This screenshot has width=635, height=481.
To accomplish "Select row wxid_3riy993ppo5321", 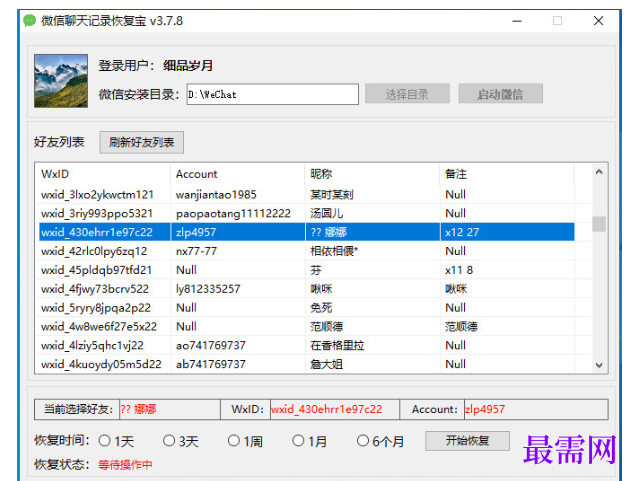I will point(307,213).
